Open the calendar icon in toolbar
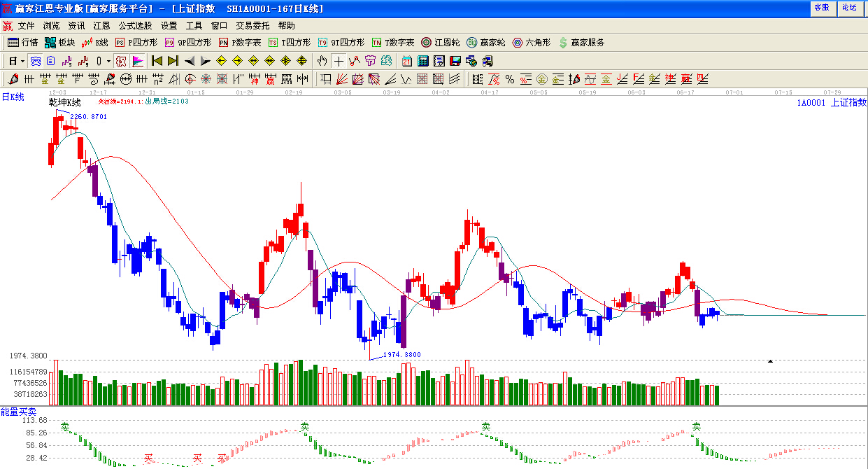 pyautogui.click(x=406, y=61)
